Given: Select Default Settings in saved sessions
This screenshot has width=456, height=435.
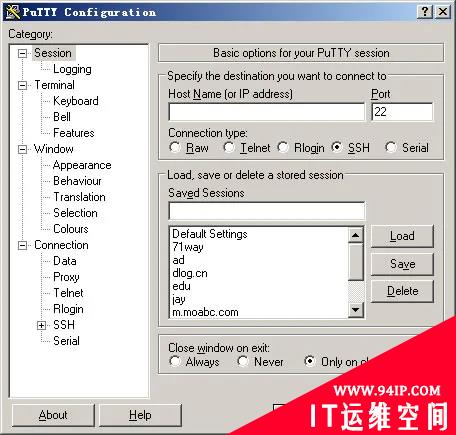Looking at the screenshot, I should tap(259, 234).
